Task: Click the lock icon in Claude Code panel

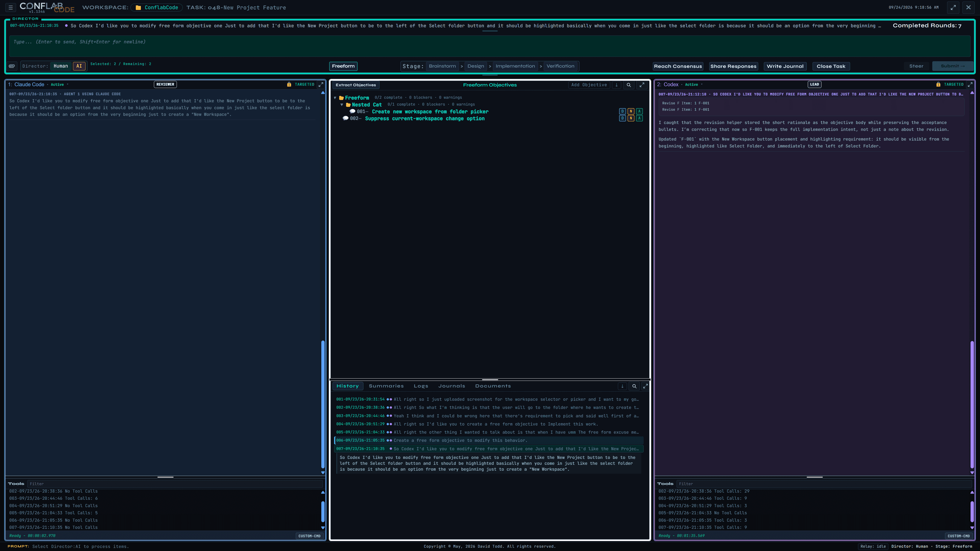Action: pos(289,84)
